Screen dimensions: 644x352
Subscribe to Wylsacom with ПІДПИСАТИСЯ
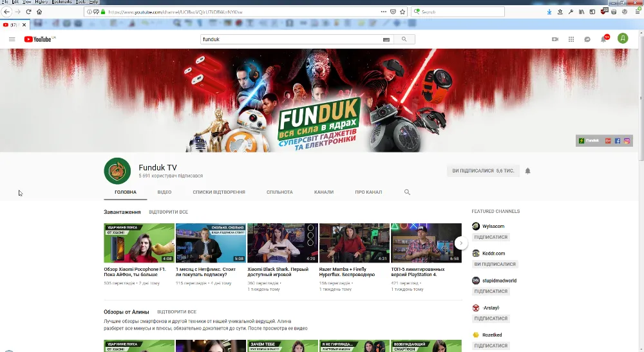[x=491, y=237]
